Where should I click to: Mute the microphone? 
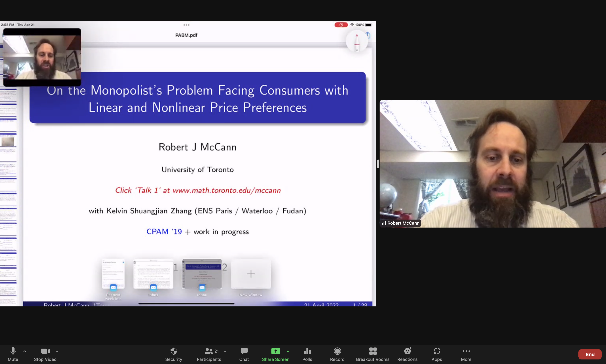click(x=13, y=354)
